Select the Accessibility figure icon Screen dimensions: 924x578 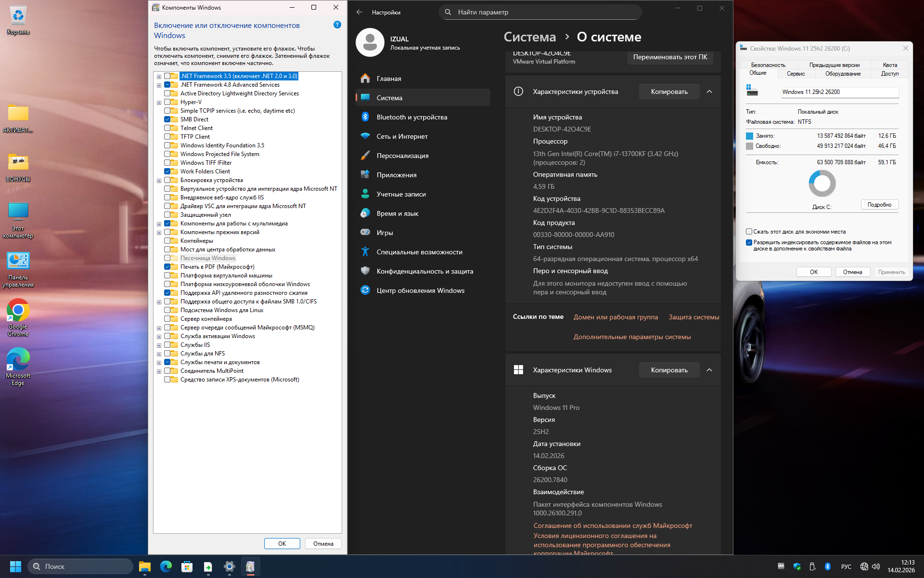(x=365, y=252)
